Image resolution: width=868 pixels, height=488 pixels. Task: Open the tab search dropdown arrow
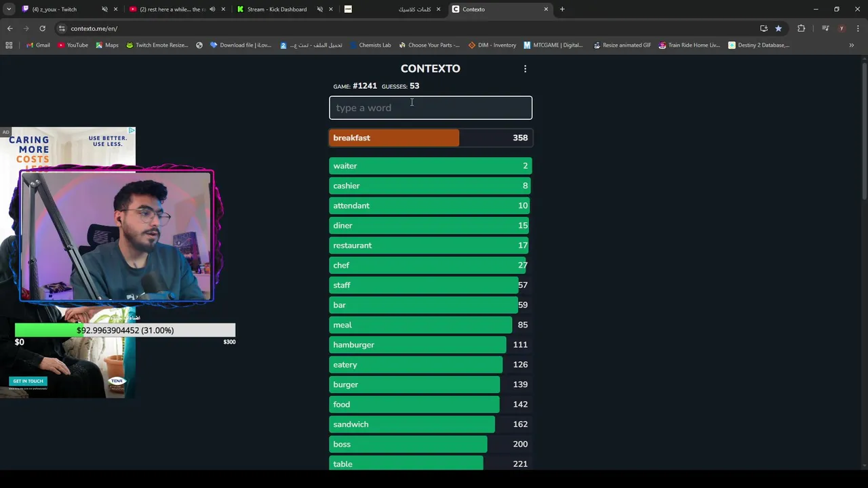pos(9,9)
